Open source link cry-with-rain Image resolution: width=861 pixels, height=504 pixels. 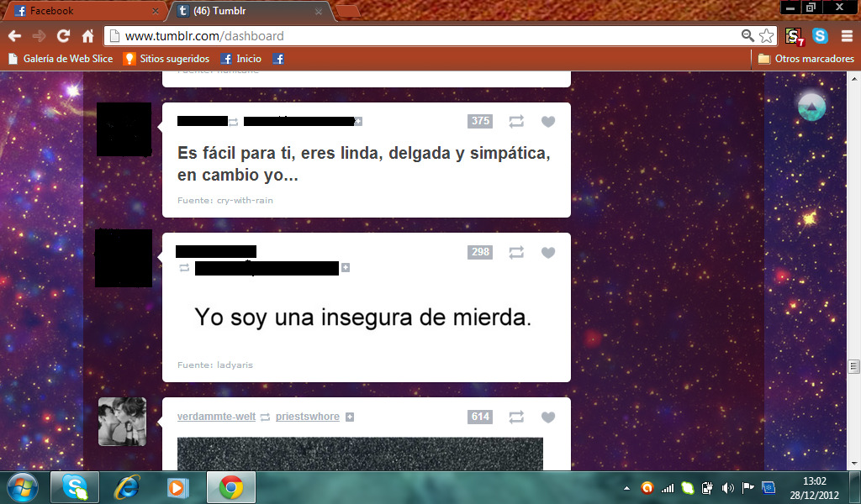pyautogui.click(x=245, y=200)
